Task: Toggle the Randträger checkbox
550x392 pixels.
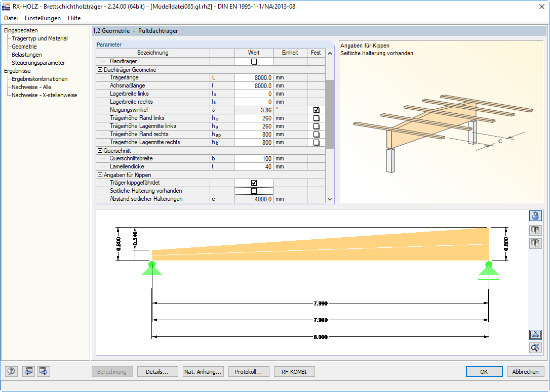Action: tap(254, 61)
